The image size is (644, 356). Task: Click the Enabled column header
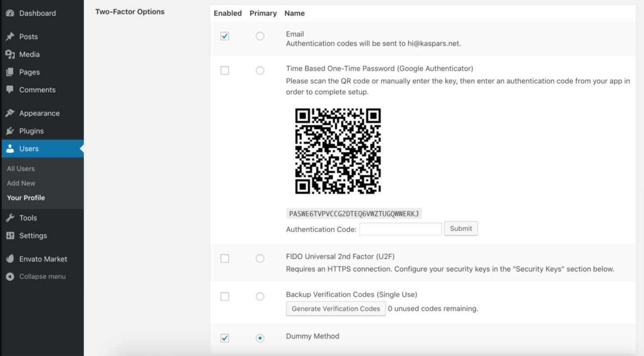[x=227, y=13]
